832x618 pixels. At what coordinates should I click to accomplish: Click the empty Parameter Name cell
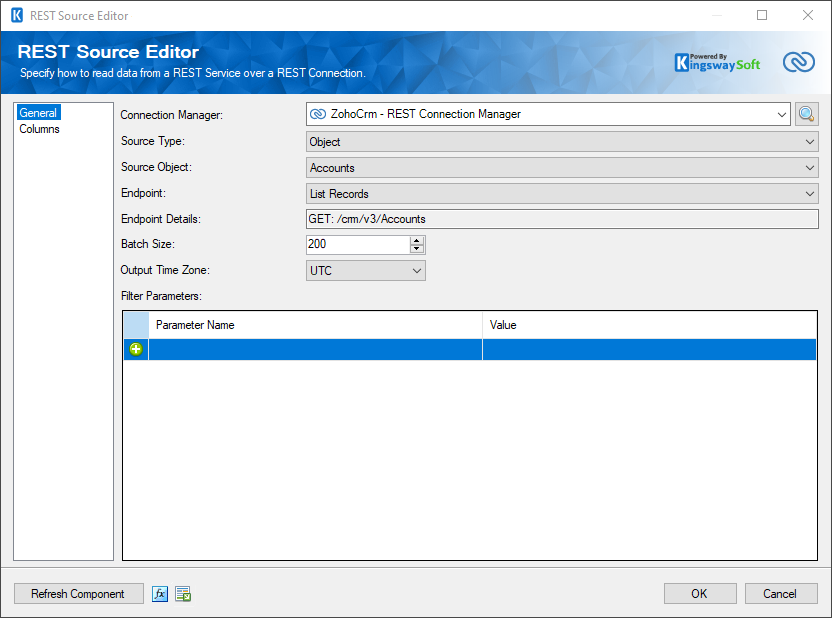click(315, 350)
